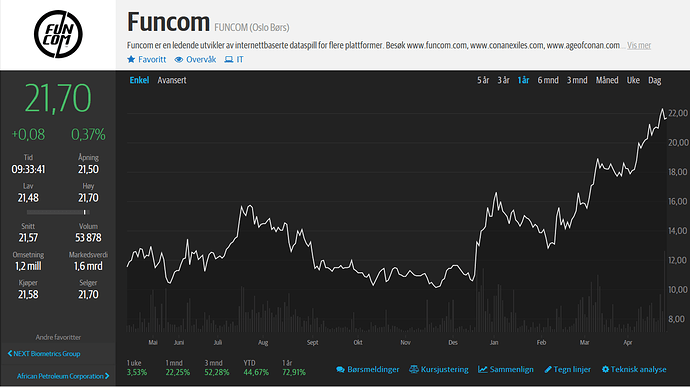Click the Aug label on chart axis
This screenshot has width=690, height=387.
click(x=263, y=343)
